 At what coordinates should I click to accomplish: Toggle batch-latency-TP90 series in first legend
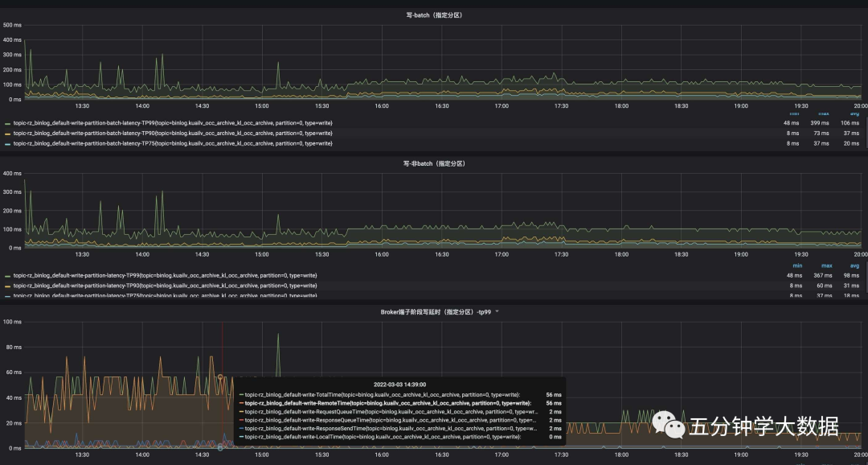click(x=173, y=134)
